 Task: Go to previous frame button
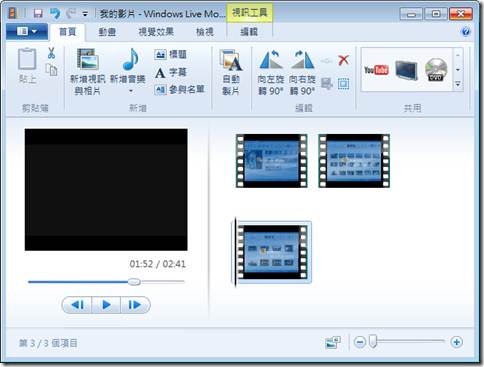click(x=78, y=305)
